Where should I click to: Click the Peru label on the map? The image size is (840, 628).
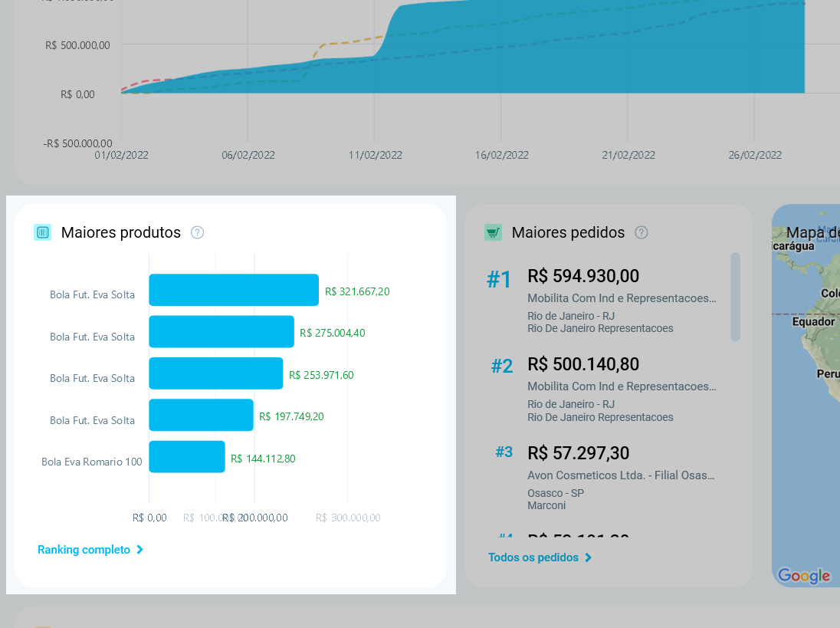tap(828, 374)
